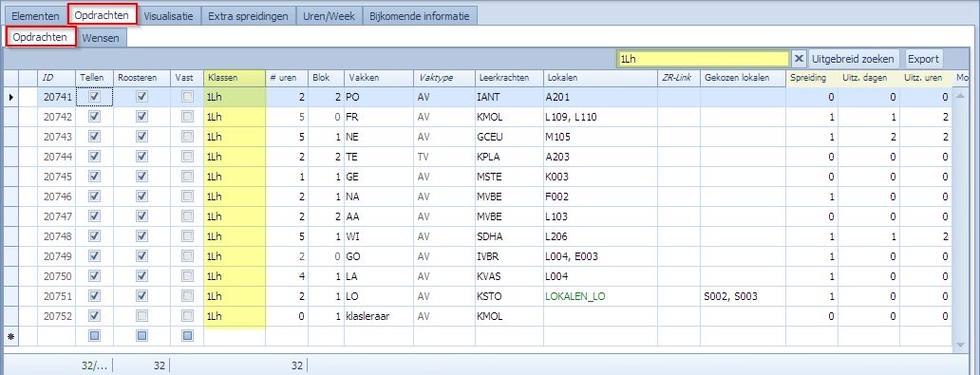Enable Vast checkbox for ID 20743

(x=187, y=137)
